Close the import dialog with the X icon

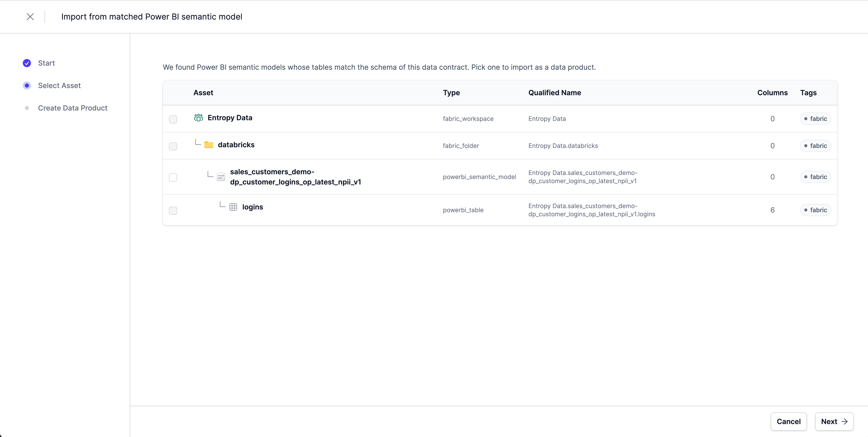click(x=30, y=16)
